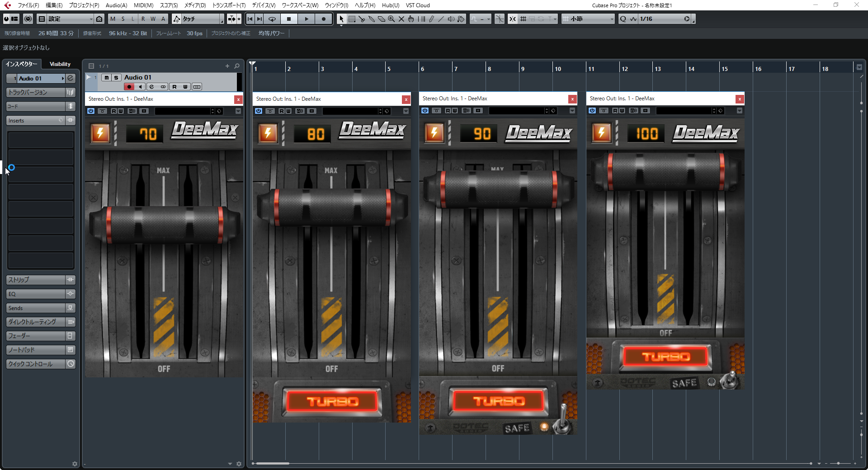Image resolution: width=868 pixels, height=470 pixels.
Task: Select the Split scissors tool
Action: [x=362, y=19]
